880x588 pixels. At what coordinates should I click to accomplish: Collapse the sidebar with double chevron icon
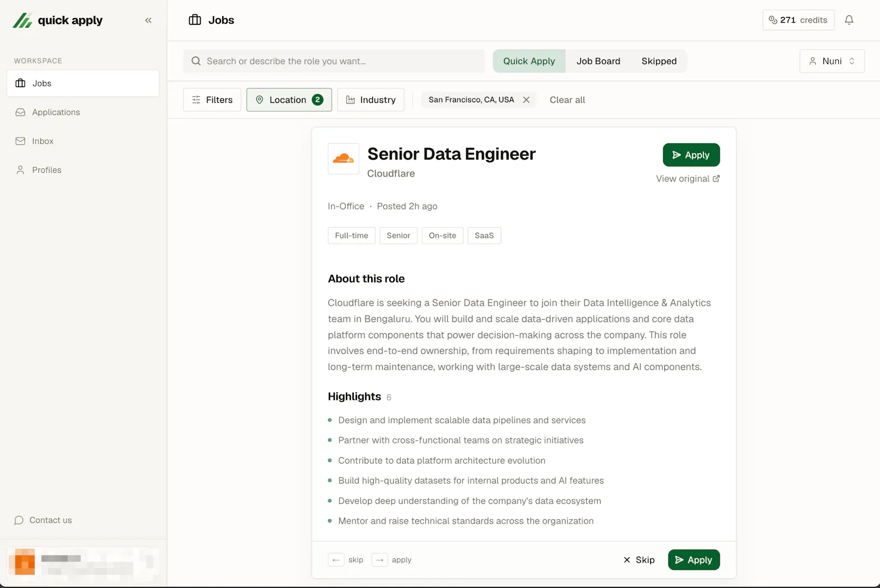[x=148, y=20]
